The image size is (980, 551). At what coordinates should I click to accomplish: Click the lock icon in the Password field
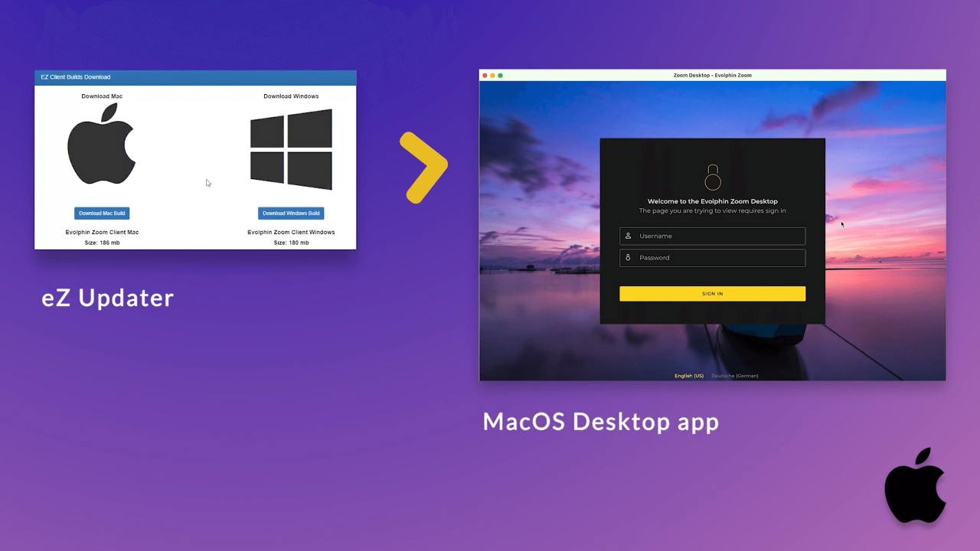(x=629, y=258)
